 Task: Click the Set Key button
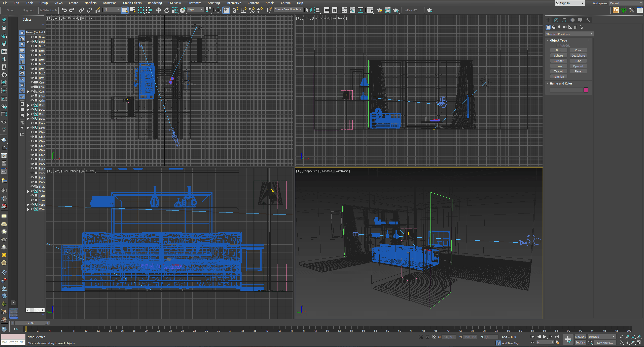coord(580,342)
